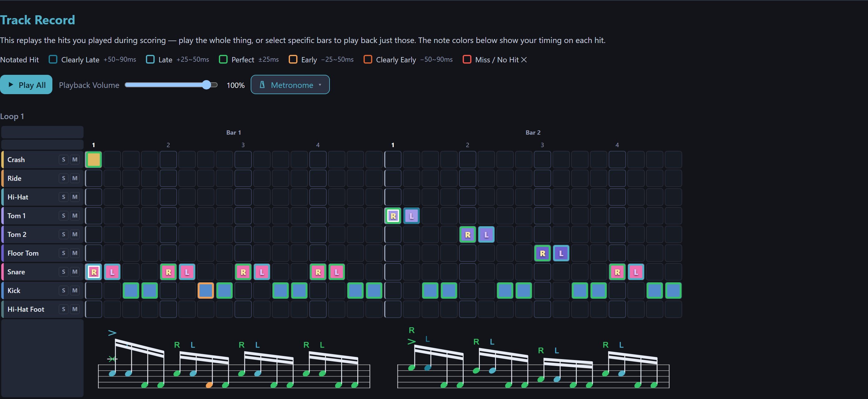Select the Tom 2 R hit in Bar 2

(468, 234)
